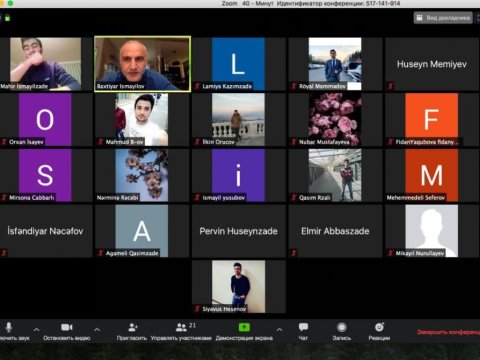Click muted mic icon on Siyavus Hesenov tile

[197, 309]
